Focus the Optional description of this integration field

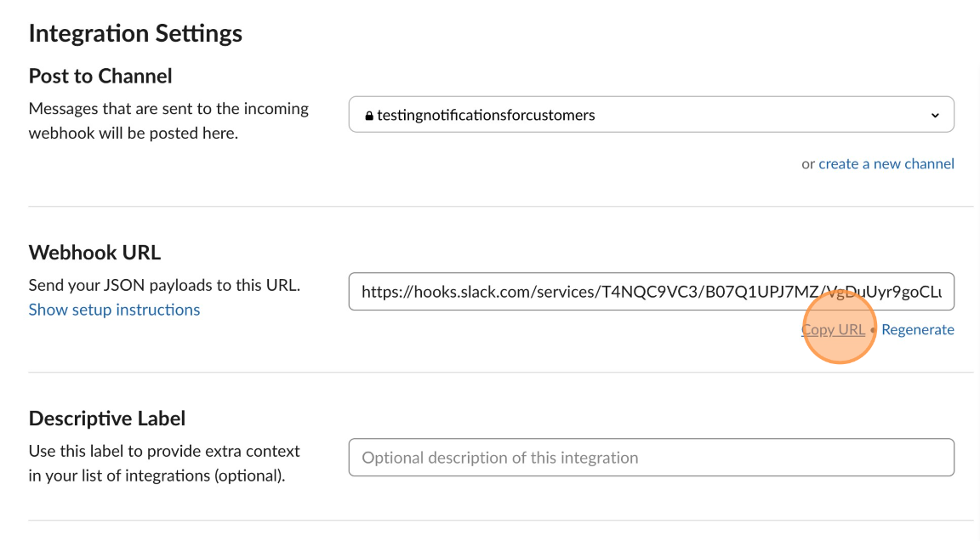point(652,458)
